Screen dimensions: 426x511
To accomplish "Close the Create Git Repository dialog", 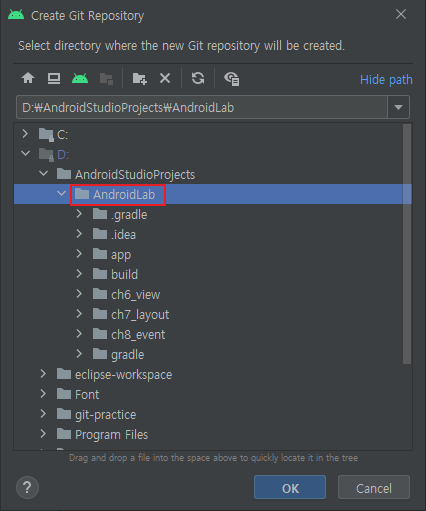I will (401, 14).
